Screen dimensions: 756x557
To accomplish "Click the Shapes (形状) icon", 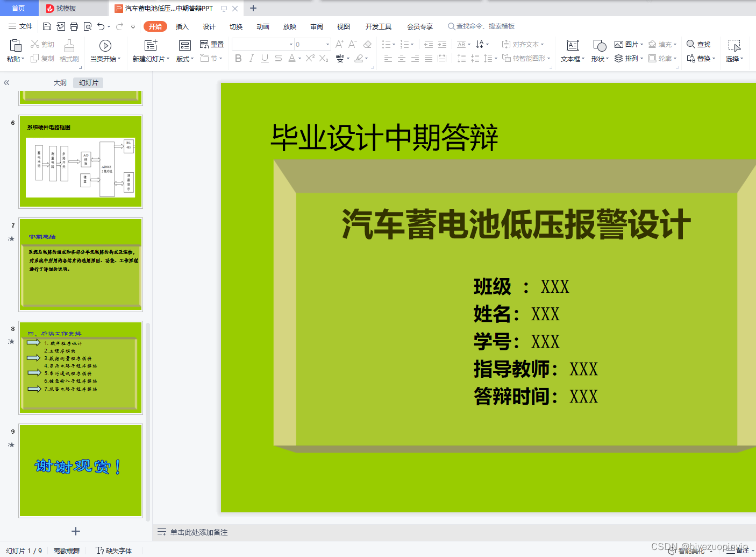I will [600, 46].
